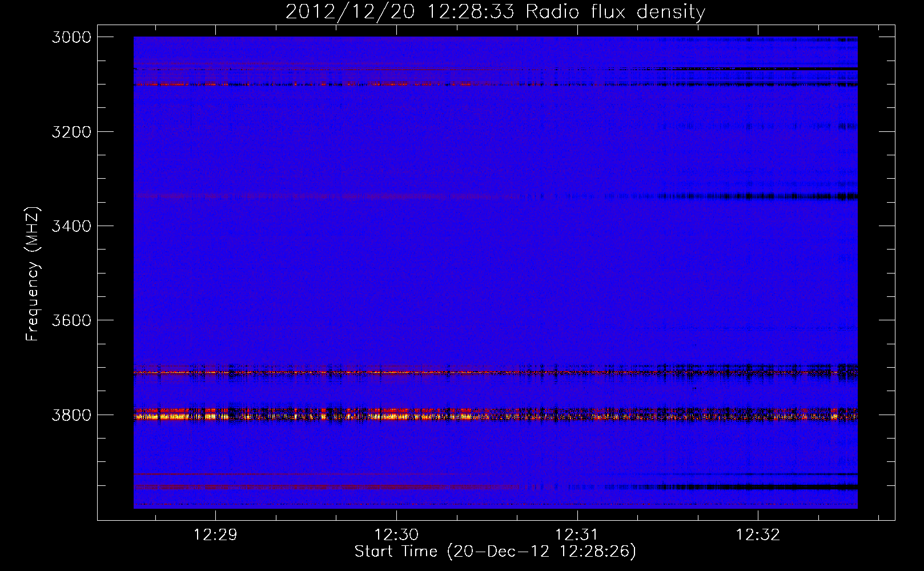This screenshot has height=571, width=924.
Task: Click the 3600 frequency axis label
Action: [x=71, y=320]
